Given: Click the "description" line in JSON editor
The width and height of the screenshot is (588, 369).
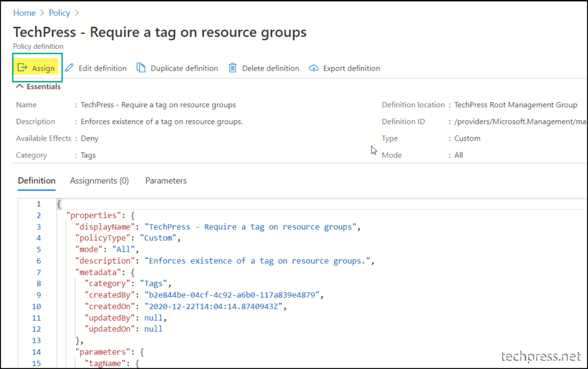Looking at the screenshot, I should (x=225, y=261).
